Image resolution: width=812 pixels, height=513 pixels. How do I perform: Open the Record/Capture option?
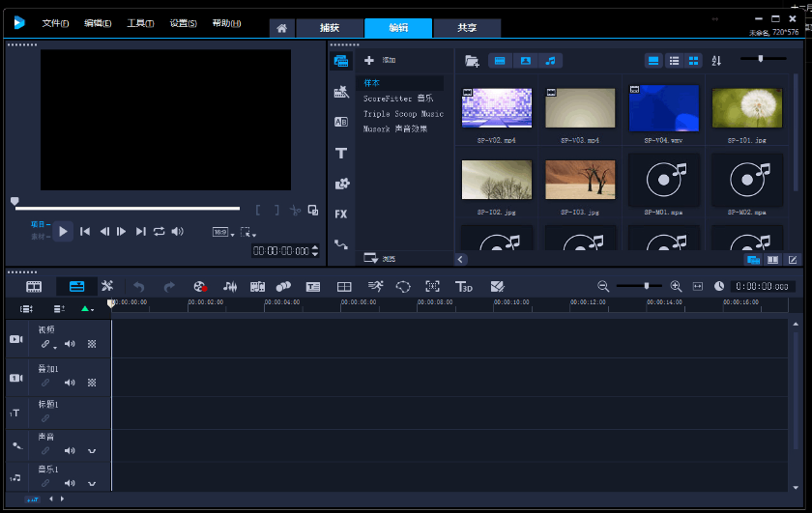point(200,287)
